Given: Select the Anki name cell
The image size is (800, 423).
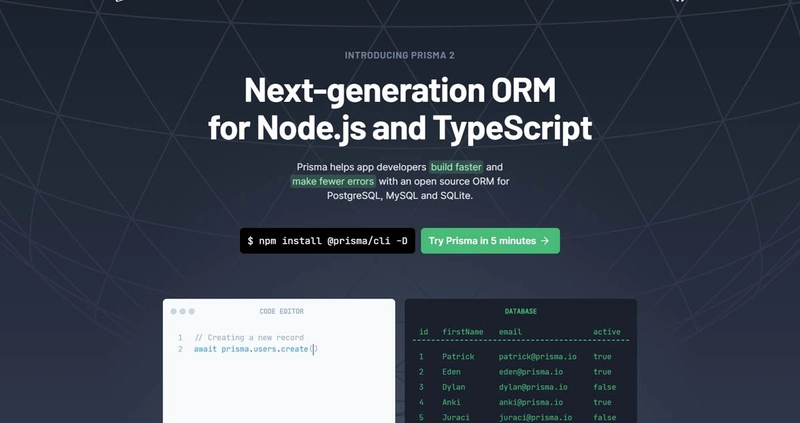Looking at the screenshot, I should point(452,403).
